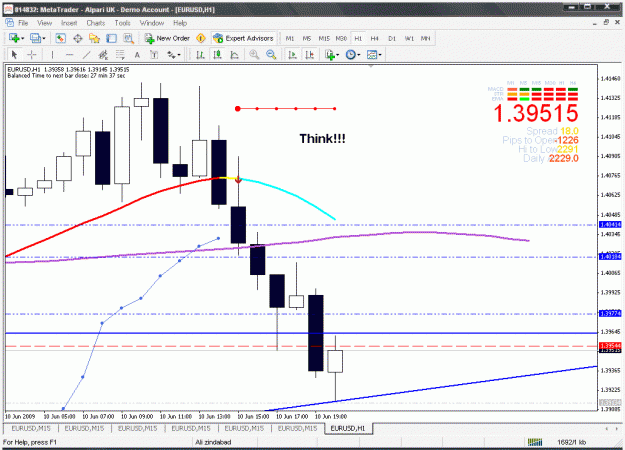Restore the inner chart window button
This screenshot has width=625, height=450.
pyautogui.click(x=606, y=23)
